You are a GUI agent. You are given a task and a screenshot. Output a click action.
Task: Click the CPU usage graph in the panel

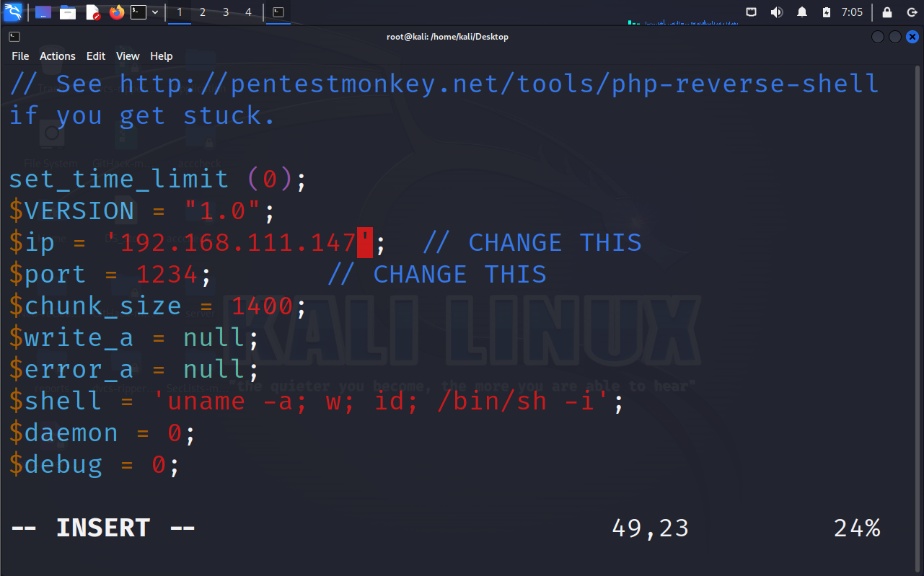coord(683,22)
